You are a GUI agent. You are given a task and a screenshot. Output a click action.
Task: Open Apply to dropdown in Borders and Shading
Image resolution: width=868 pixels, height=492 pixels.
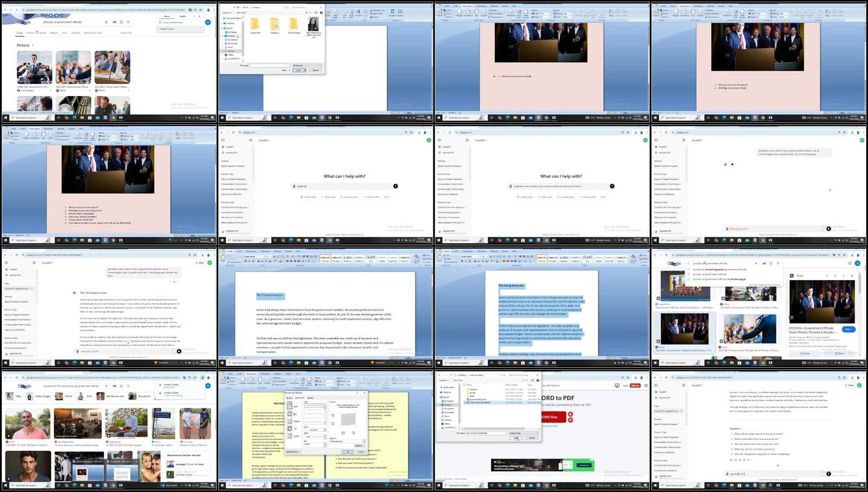click(347, 441)
